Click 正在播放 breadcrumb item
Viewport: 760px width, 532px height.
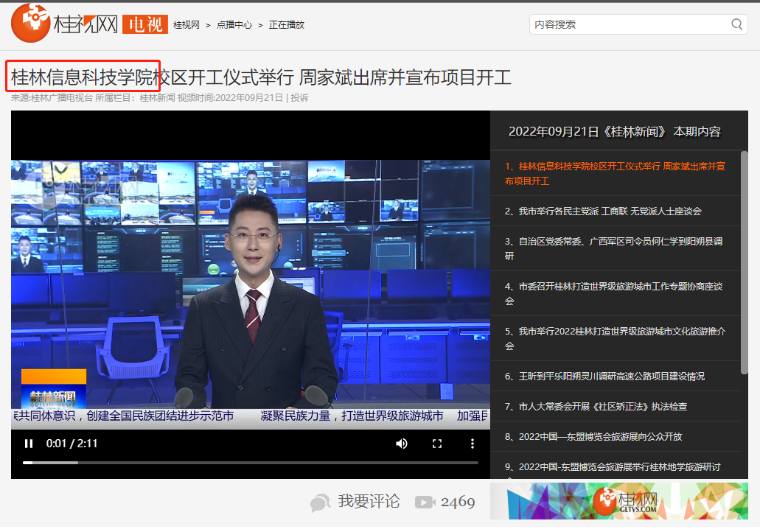click(287, 25)
